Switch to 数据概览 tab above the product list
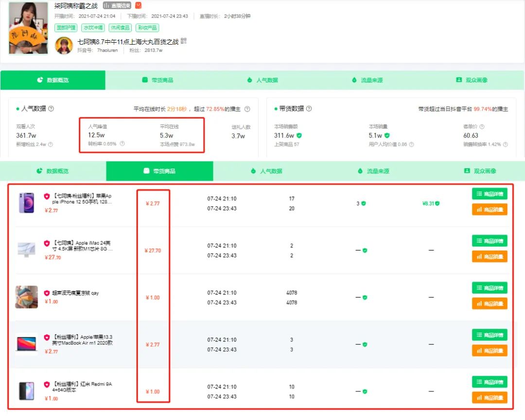This screenshot has height=420, width=525. 53,171
